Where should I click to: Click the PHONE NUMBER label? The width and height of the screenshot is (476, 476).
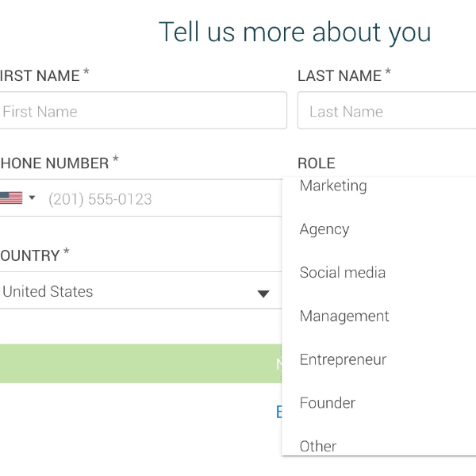pos(54,163)
